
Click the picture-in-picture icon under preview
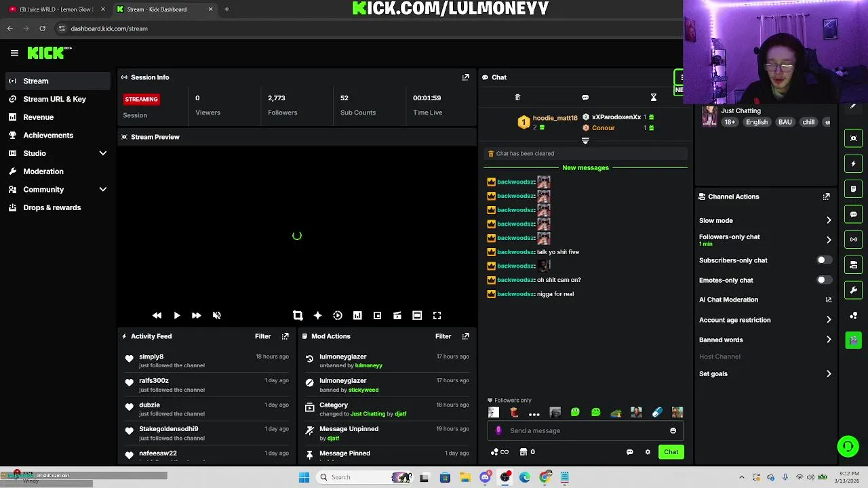click(x=377, y=316)
